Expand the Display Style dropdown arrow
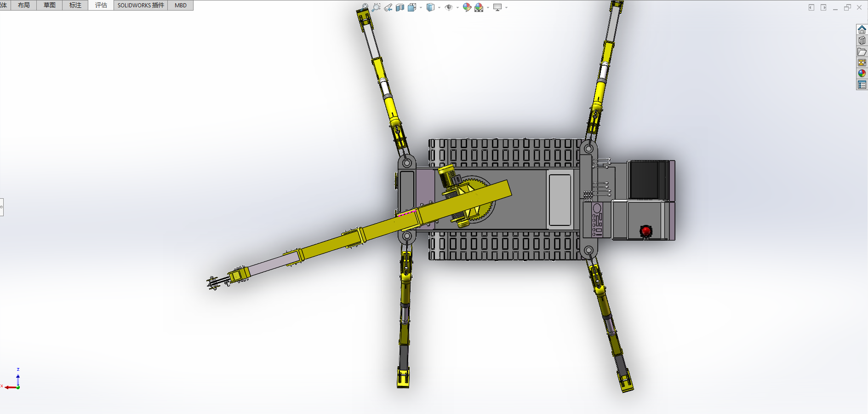868x414 pixels. [439, 7]
